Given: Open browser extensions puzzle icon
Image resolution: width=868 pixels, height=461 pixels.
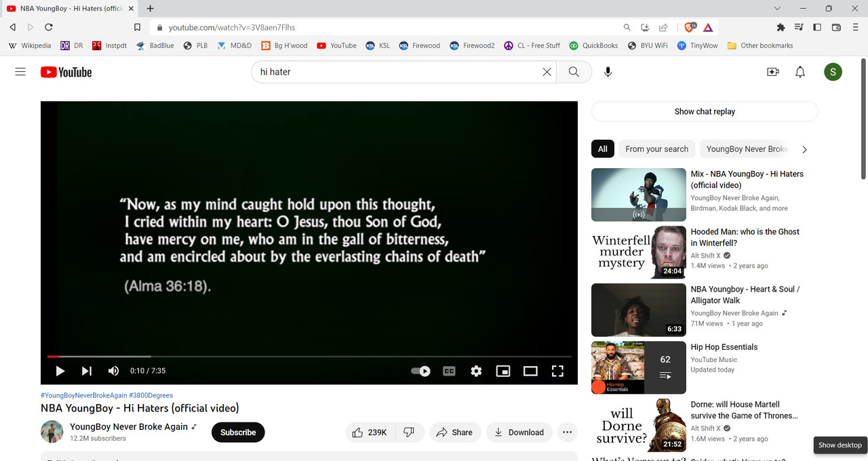Looking at the screenshot, I should (781, 27).
